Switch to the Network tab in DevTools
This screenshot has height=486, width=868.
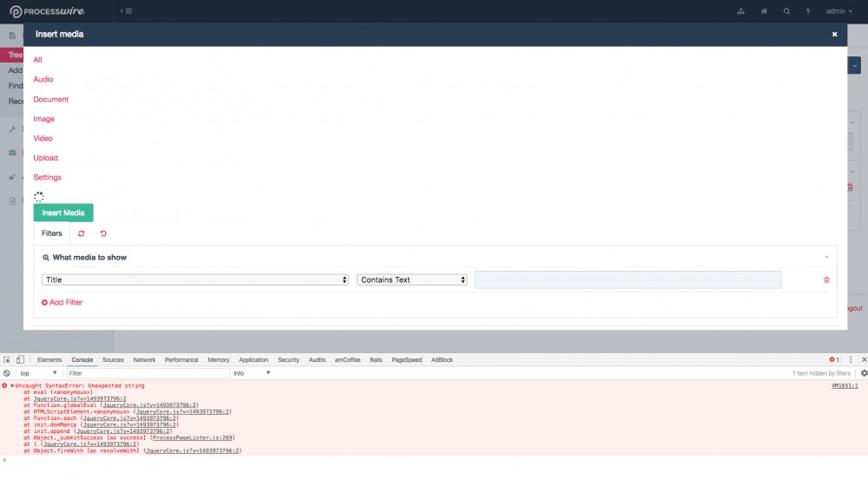coord(144,359)
